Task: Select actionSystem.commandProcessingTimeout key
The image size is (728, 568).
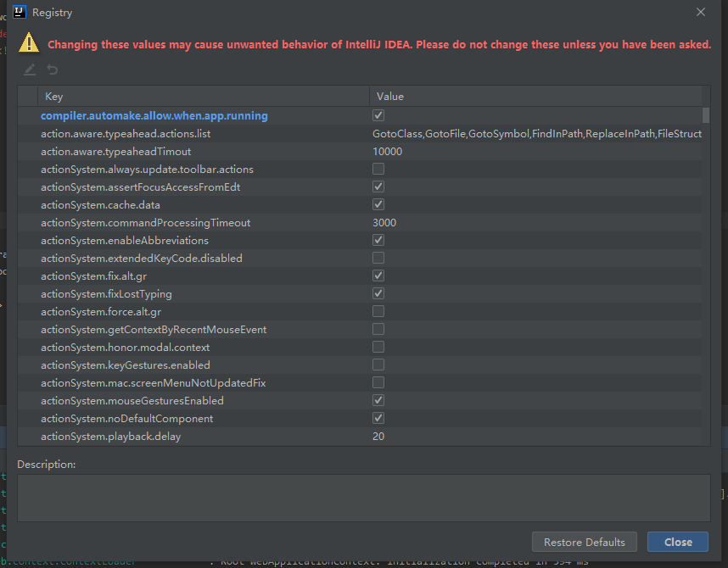Action: tap(145, 223)
